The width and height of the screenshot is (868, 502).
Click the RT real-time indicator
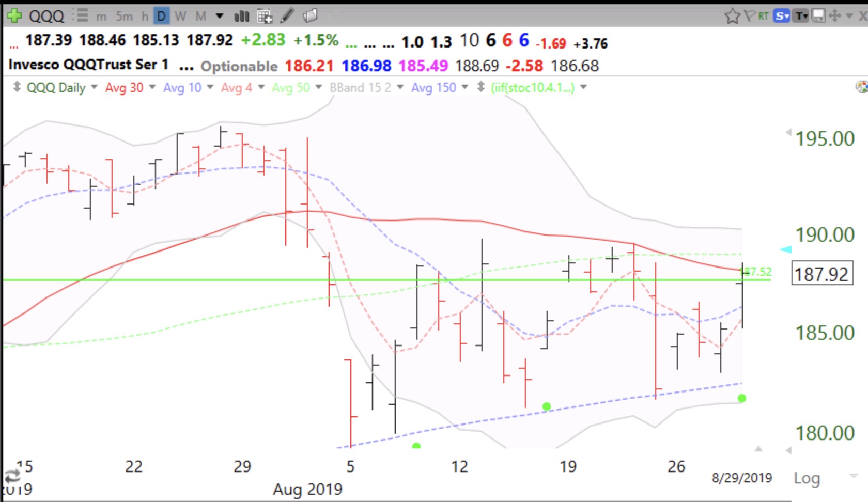point(763,16)
